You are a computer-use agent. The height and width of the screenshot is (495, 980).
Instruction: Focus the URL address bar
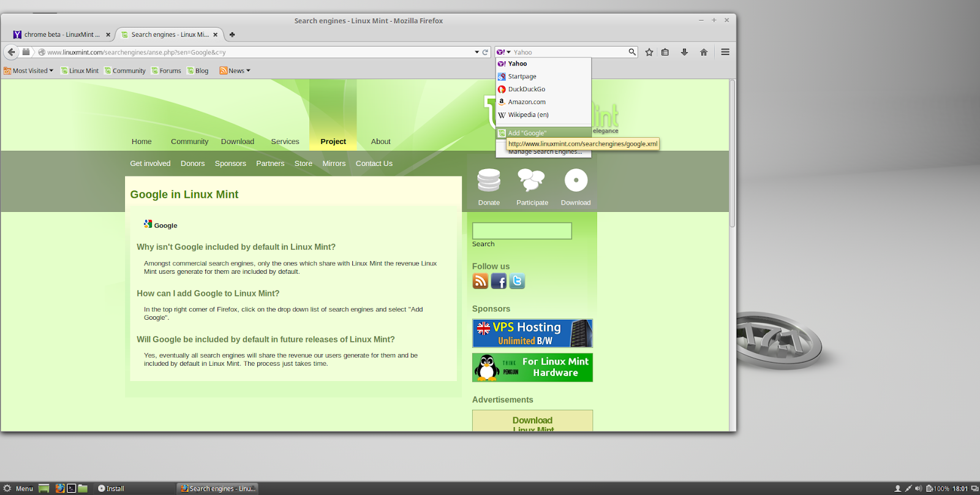point(257,52)
